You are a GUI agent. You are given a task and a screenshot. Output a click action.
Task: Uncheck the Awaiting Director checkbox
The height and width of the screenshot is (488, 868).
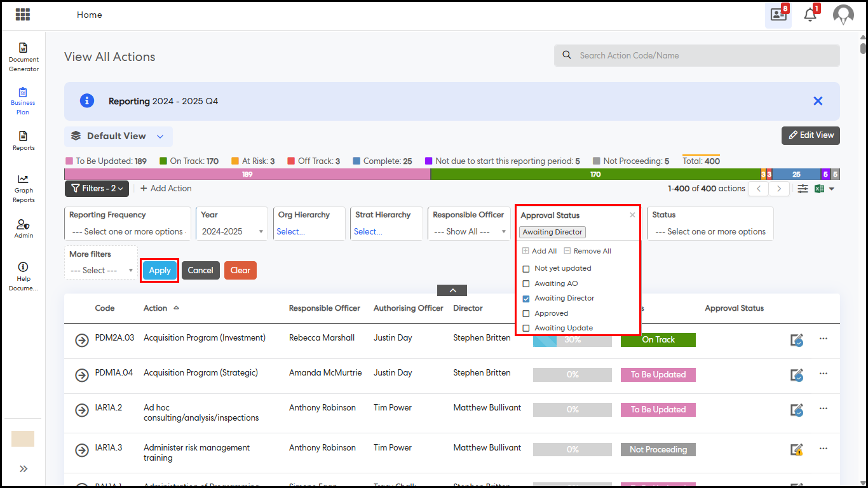[x=526, y=299]
